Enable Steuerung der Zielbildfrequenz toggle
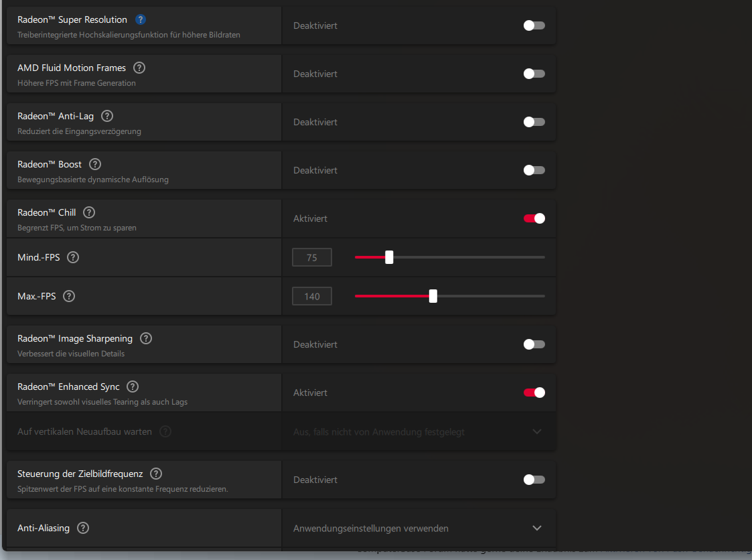 point(534,480)
